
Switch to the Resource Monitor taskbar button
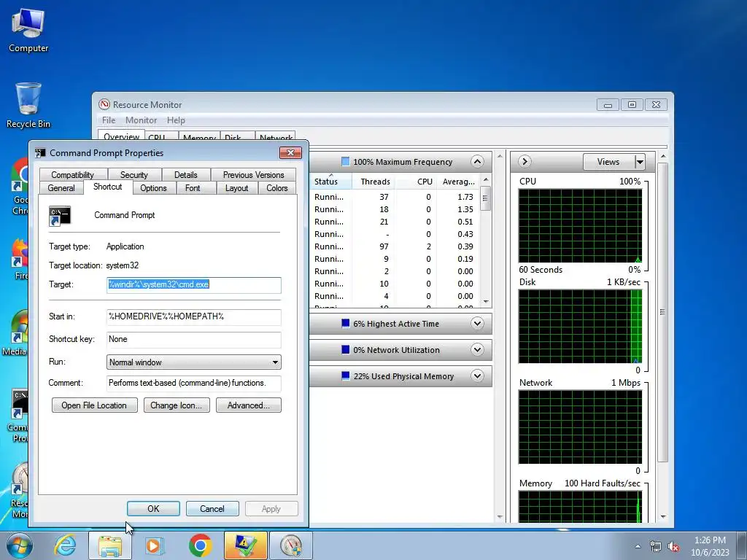(x=291, y=545)
